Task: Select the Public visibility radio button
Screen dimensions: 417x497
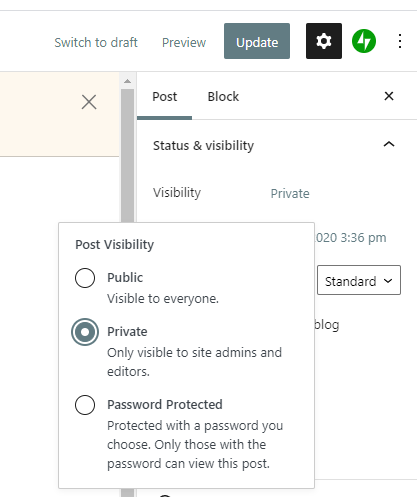Action: 85,278
